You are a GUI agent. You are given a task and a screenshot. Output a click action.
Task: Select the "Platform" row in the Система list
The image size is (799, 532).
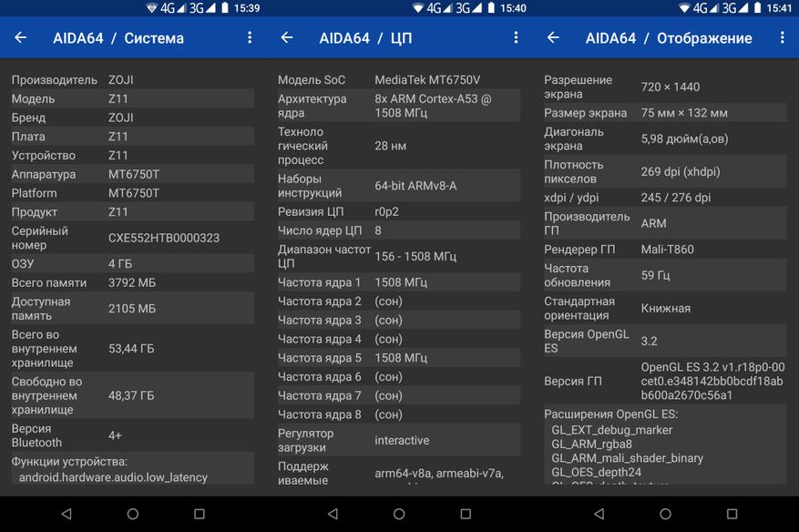tap(132, 193)
